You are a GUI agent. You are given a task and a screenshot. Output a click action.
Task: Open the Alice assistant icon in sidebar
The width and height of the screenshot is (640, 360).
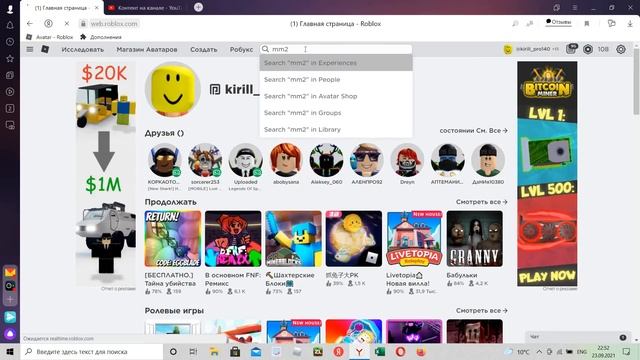(x=10, y=334)
